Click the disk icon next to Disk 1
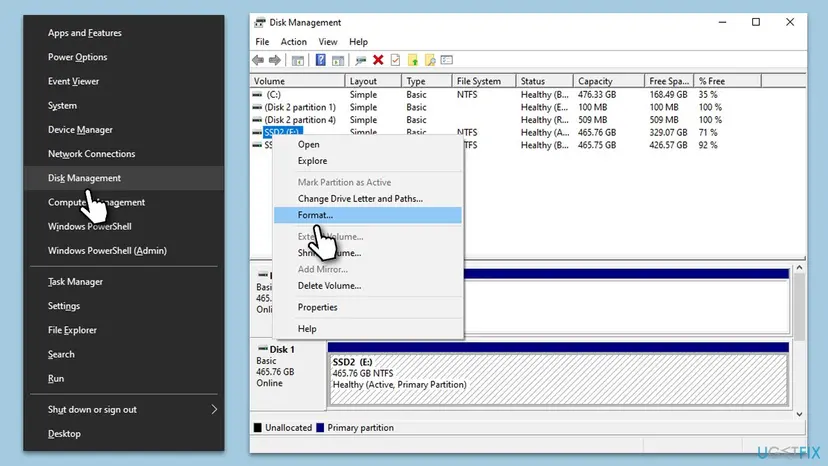This screenshot has height=466, width=828. point(262,349)
